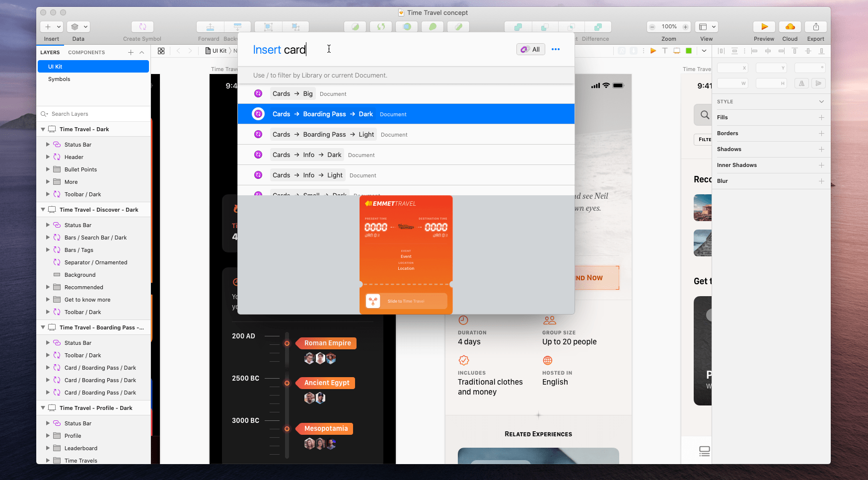This screenshot has height=480, width=868.
Task: Click the Export icon
Action: 815,27
